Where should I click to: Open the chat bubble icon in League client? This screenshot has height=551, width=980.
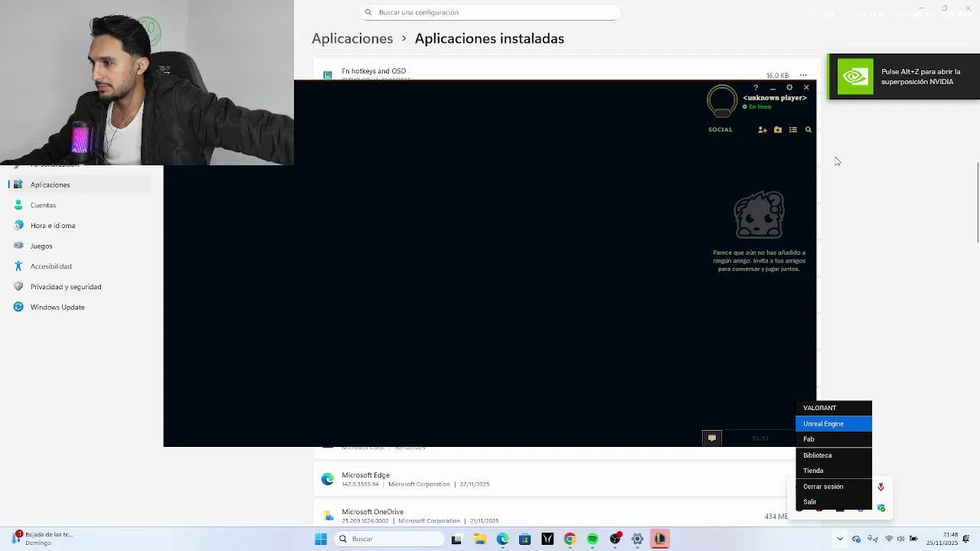pyautogui.click(x=712, y=439)
